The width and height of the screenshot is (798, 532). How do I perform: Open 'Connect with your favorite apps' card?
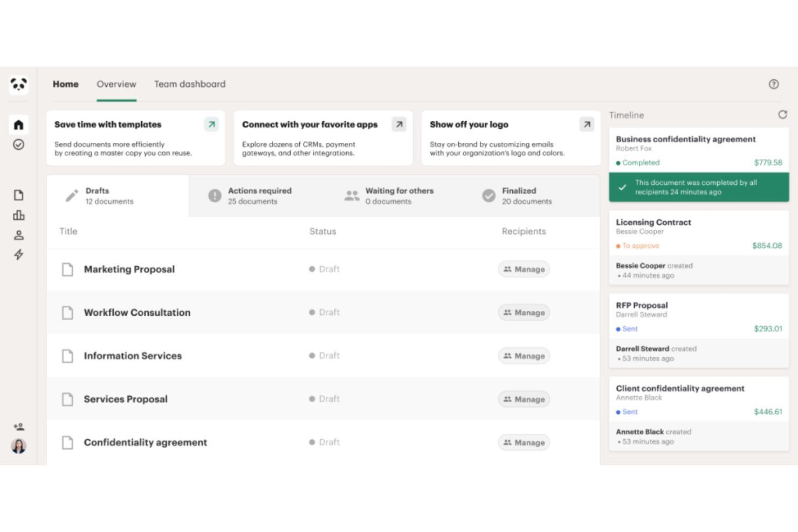(x=322, y=138)
